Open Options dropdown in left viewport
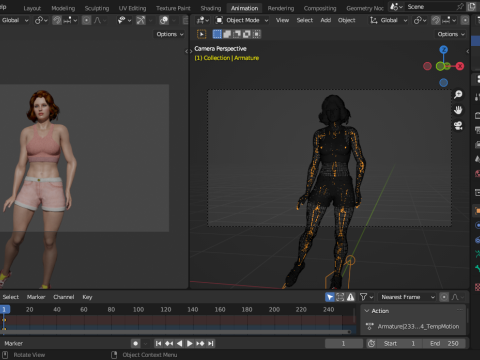 [x=170, y=34]
